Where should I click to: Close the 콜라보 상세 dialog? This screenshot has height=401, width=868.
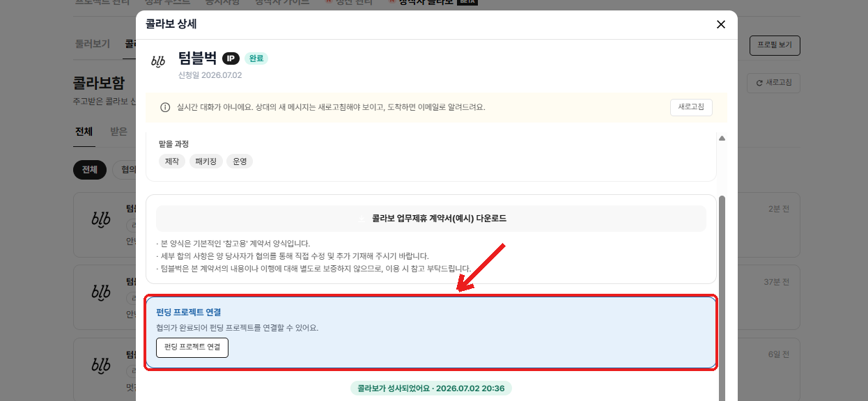[721, 24]
